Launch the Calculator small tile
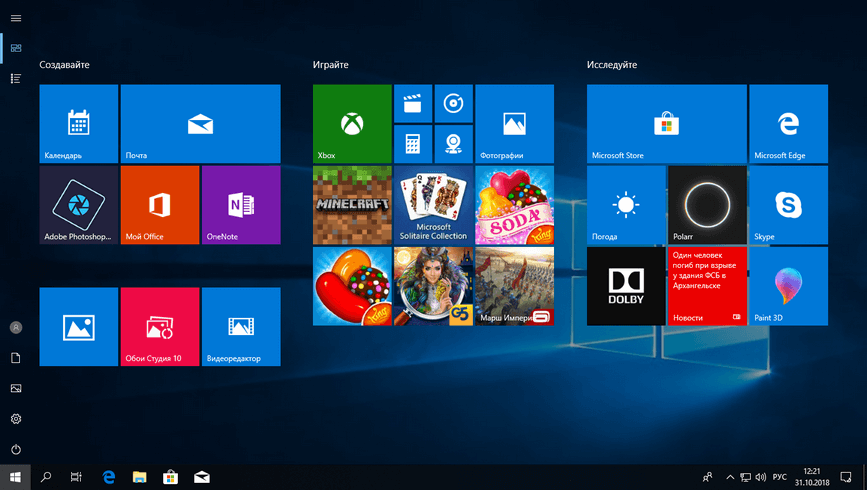The width and height of the screenshot is (867, 490). 413,144
